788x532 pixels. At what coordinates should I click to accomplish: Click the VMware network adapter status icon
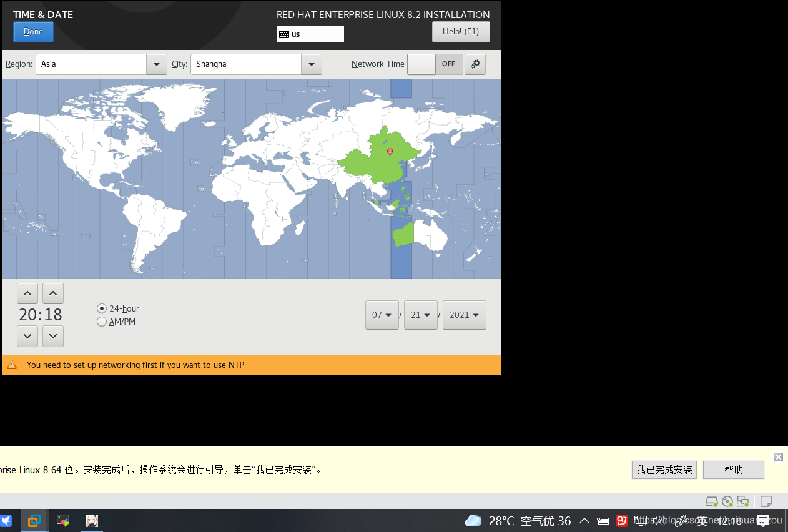pos(743,501)
